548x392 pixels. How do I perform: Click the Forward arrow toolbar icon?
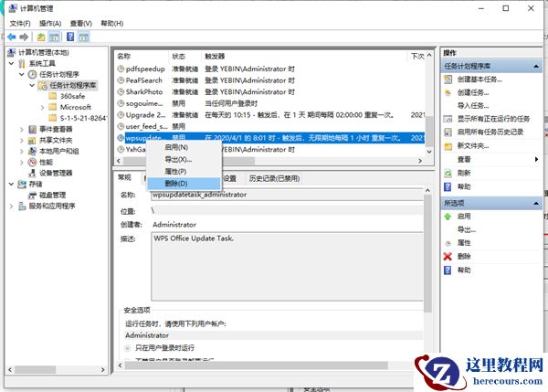[24, 37]
